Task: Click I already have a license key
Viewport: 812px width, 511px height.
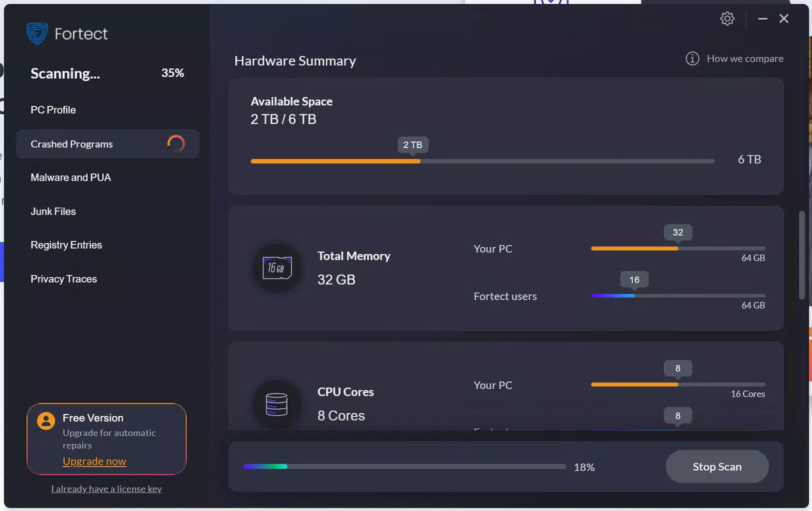Action: coord(107,489)
